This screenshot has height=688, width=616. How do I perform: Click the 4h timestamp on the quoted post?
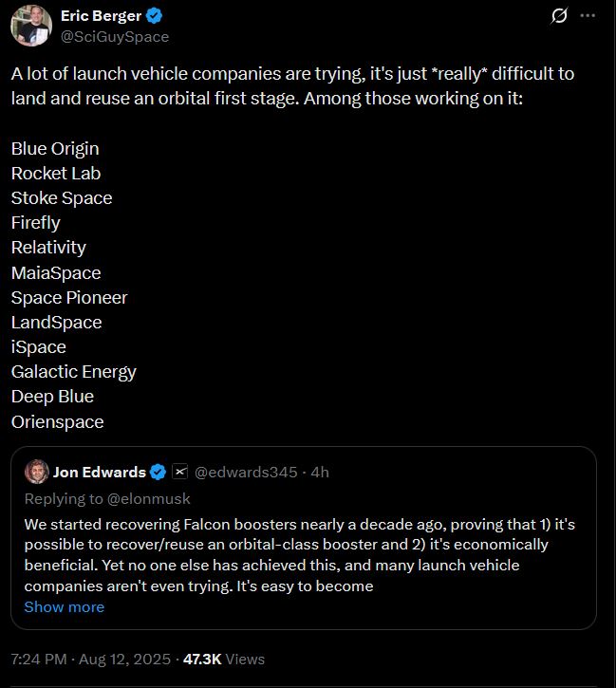[320, 472]
